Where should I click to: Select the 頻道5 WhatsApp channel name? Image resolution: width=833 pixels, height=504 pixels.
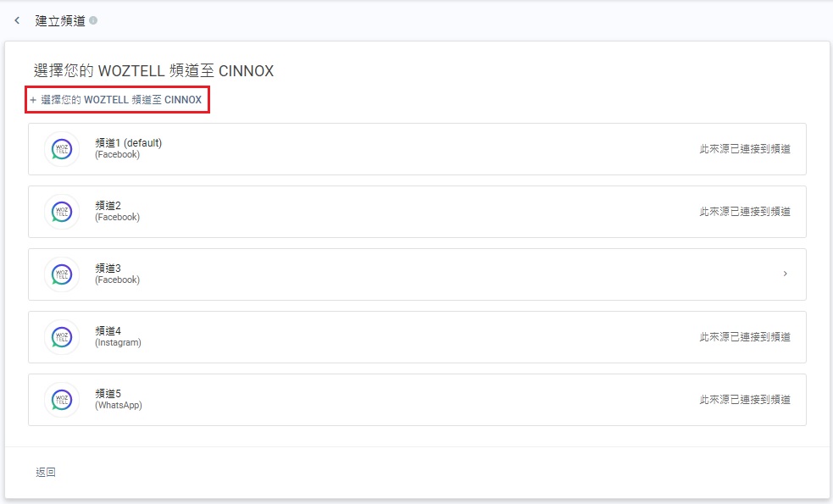108,394
